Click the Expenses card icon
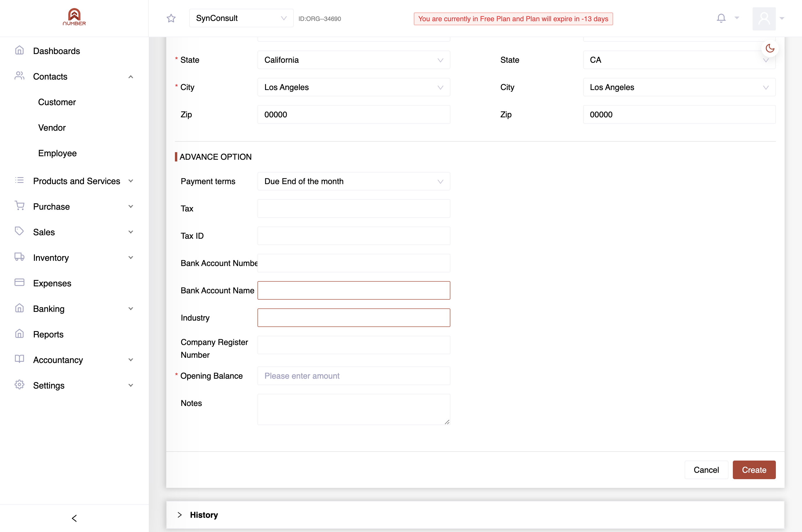Screen dimensions: 802x532 pos(19,282)
